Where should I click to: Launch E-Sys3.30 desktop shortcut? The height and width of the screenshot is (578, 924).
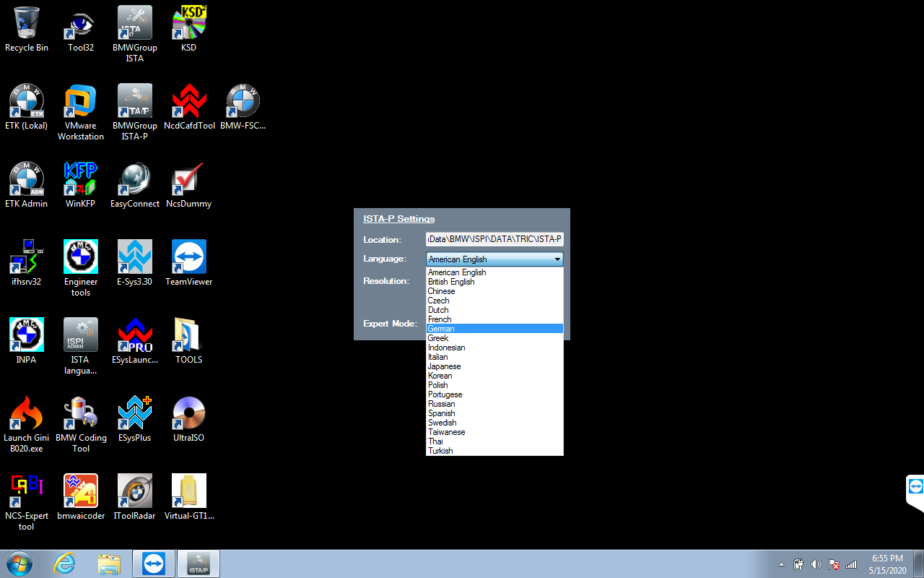[135, 263]
